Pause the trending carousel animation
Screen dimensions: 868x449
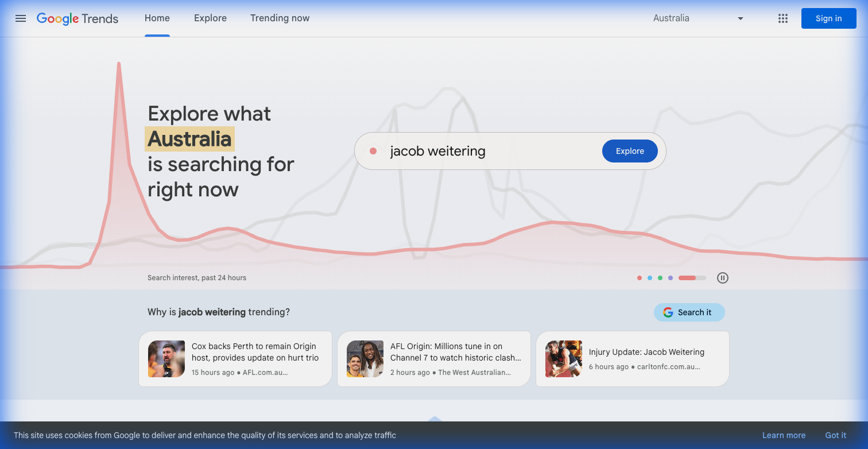pyautogui.click(x=723, y=278)
